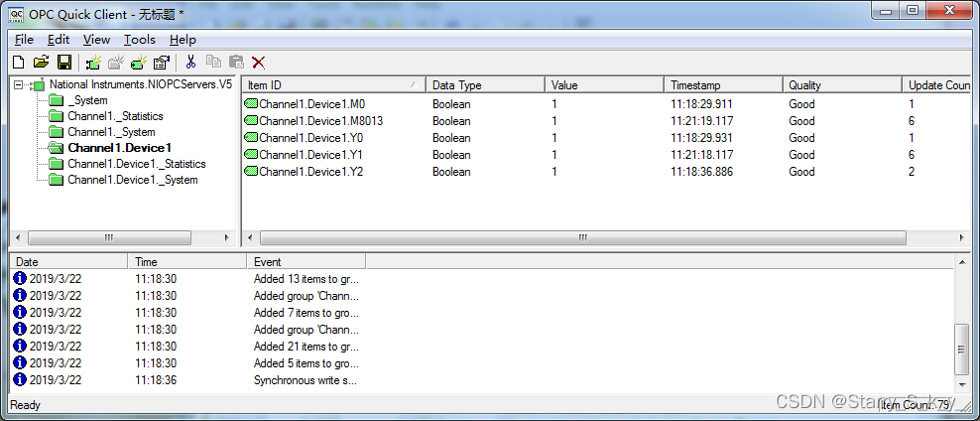Viewport: 980px width, 421px height.
Task: Click the tag icon of Channel1.Device1.Y1
Action: tap(251, 155)
